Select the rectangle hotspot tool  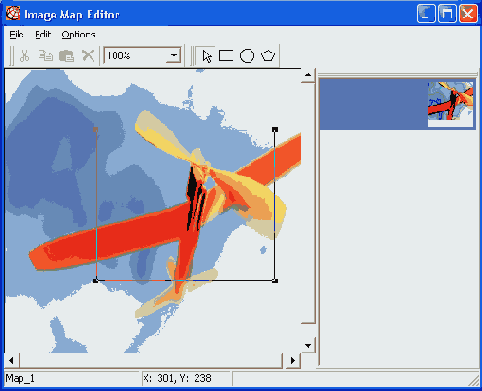[226, 56]
